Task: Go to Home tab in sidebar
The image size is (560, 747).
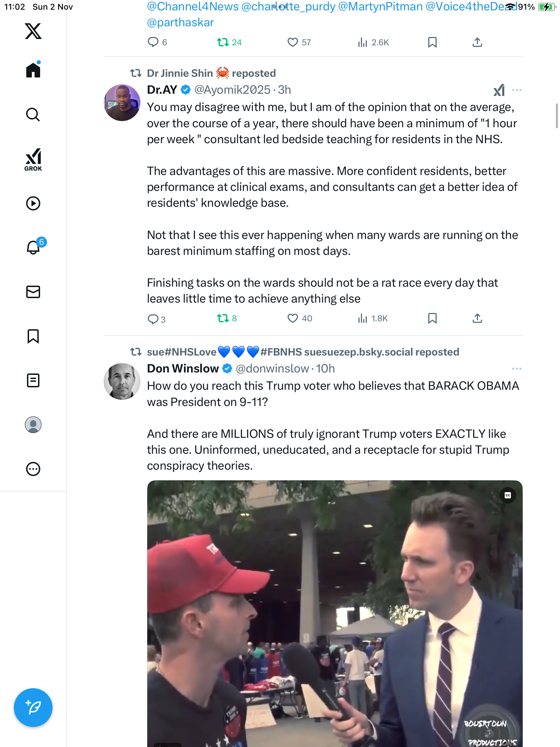Action: coord(33,70)
